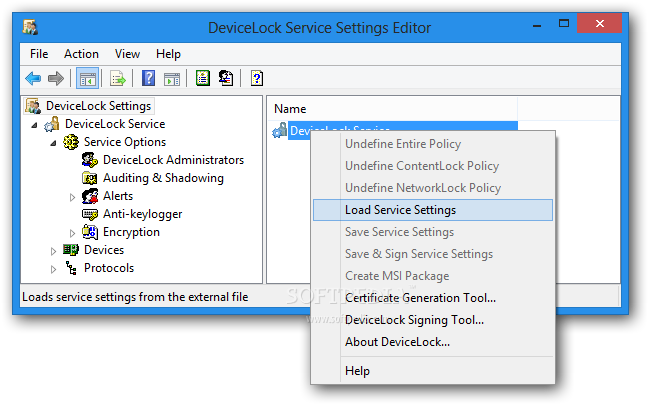Click the Export List toolbar icon
Image resolution: width=649 pixels, height=405 pixels.
click(x=118, y=78)
